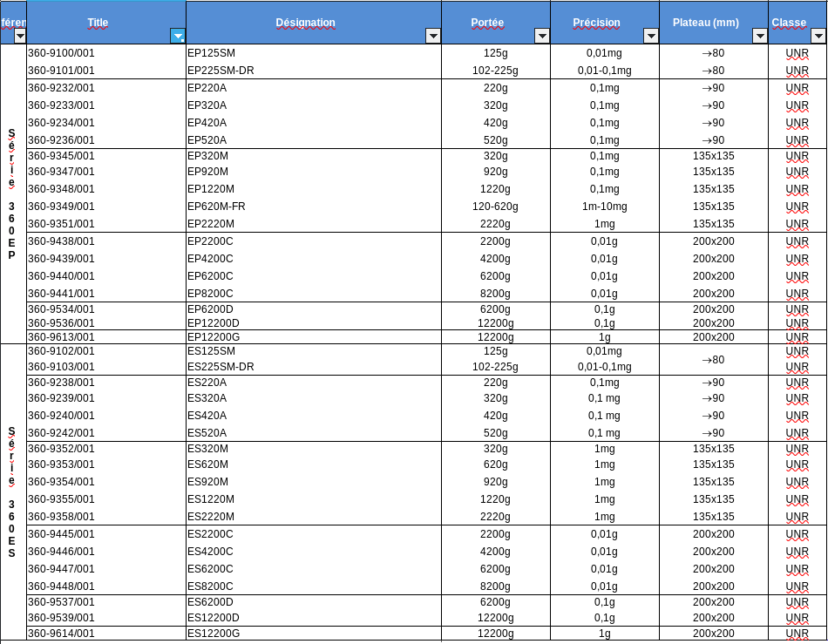This screenshot has height=644, width=828.
Task: Open the Title column filter dropdown
Action: (x=178, y=36)
